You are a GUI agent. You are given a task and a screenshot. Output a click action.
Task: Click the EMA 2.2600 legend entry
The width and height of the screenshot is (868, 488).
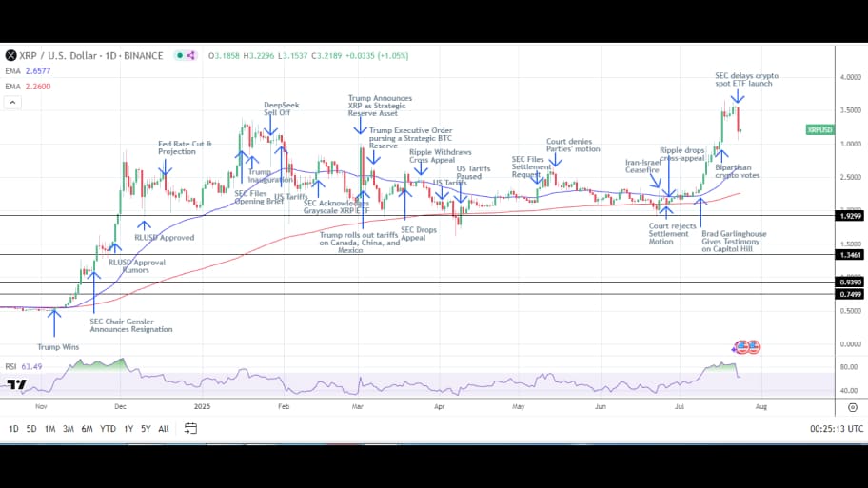[x=28, y=87]
